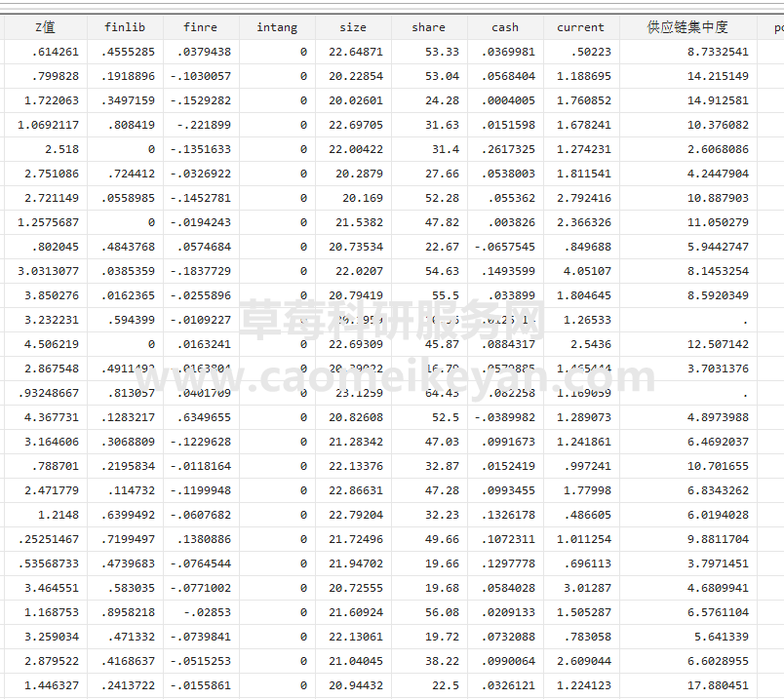Select the share column header
Image resolution: width=784 pixels, height=699 pixels.
[x=429, y=27]
